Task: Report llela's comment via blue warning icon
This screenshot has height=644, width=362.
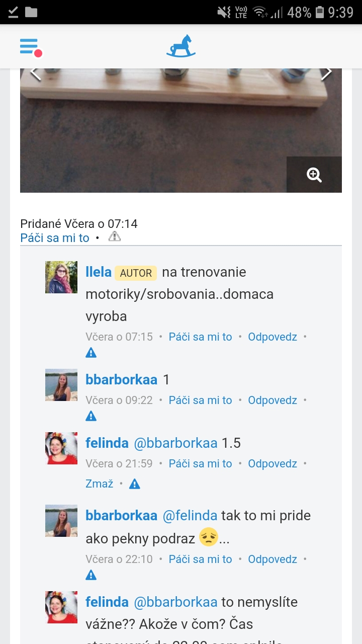Action: click(x=91, y=353)
